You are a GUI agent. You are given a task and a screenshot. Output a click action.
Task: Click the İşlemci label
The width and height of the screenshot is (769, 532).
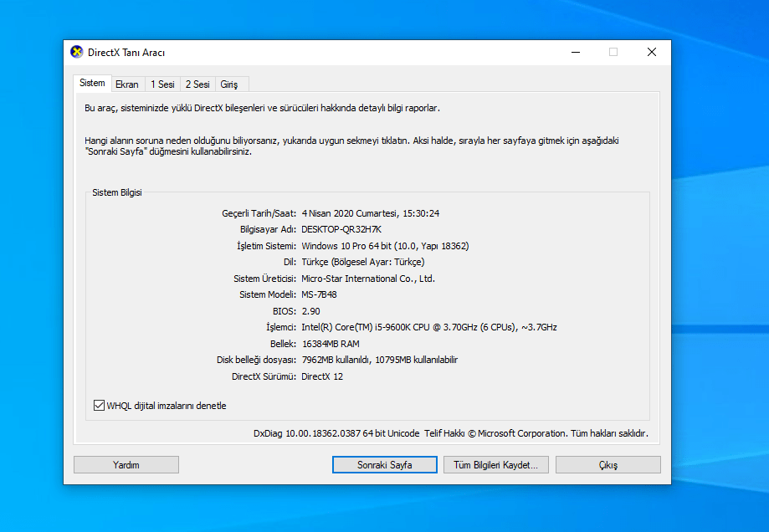tap(281, 327)
